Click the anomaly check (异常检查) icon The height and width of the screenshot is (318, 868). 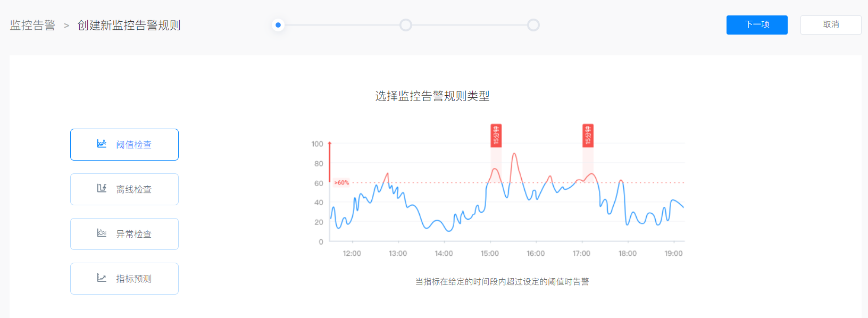coord(102,233)
